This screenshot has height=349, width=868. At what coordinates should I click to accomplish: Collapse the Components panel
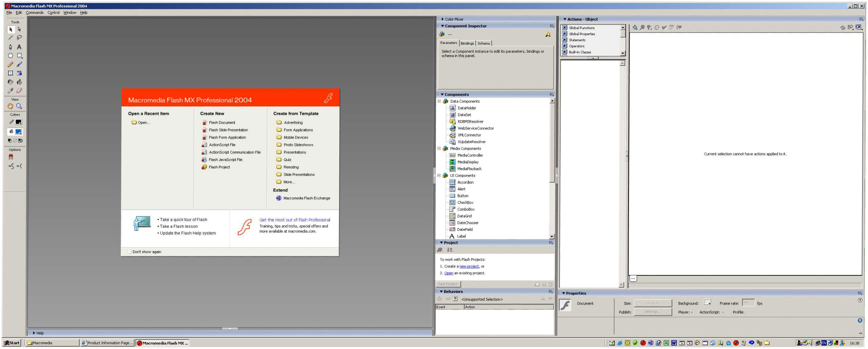tap(442, 95)
